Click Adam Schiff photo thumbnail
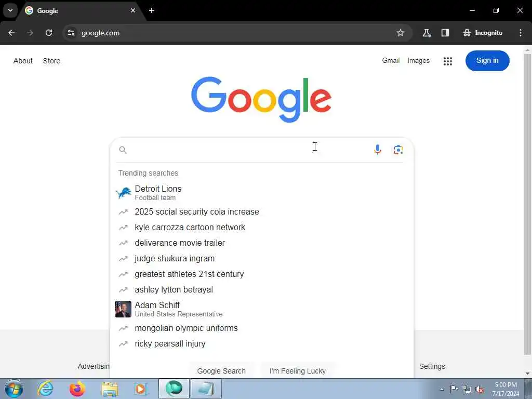 [x=123, y=309]
